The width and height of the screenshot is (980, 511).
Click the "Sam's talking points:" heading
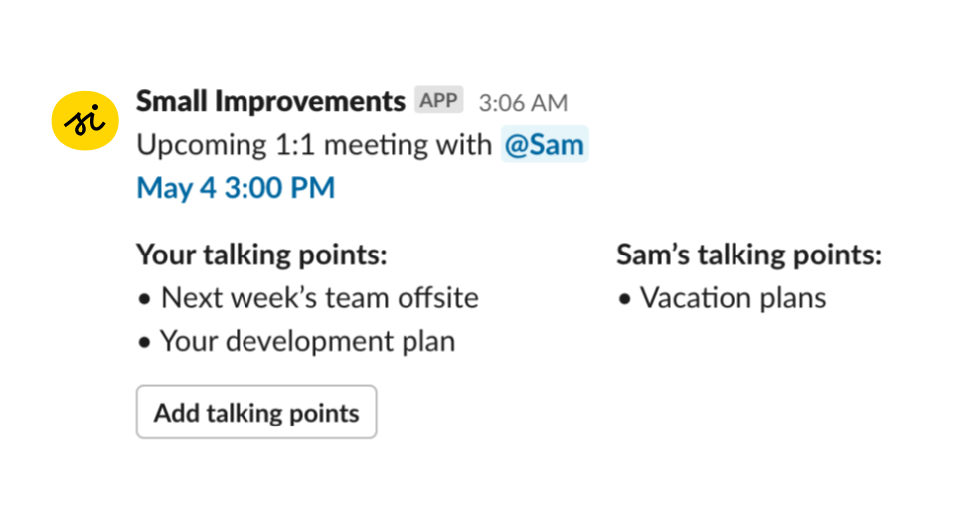pos(748,255)
